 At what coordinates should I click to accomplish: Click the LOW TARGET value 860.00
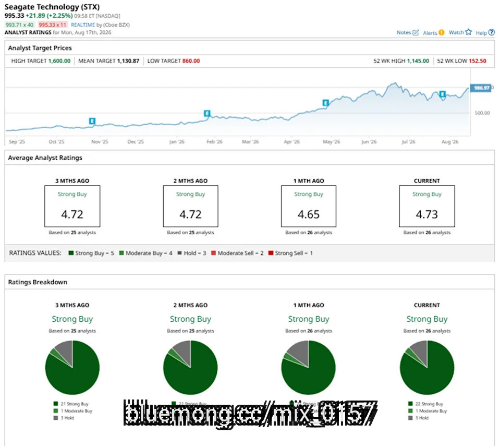pos(191,60)
